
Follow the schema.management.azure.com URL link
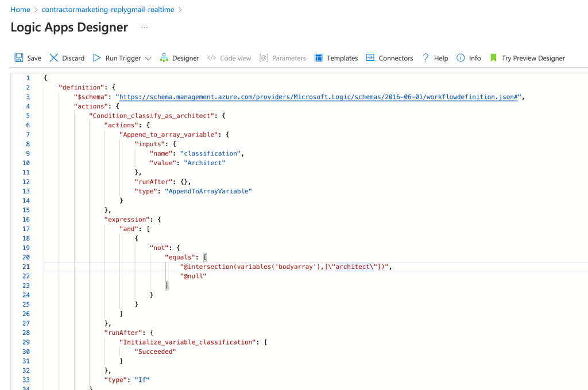pos(318,97)
